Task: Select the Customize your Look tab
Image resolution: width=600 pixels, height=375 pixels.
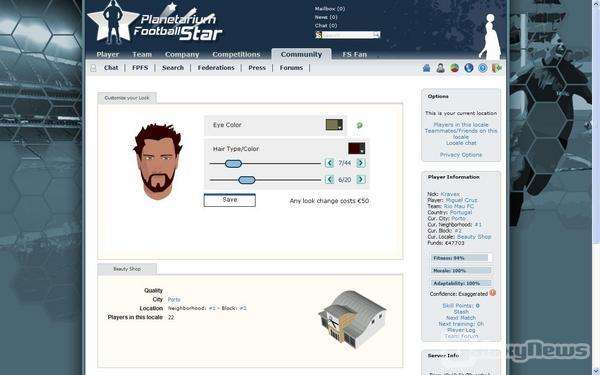Action: pyautogui.click(x=127, y=98)
